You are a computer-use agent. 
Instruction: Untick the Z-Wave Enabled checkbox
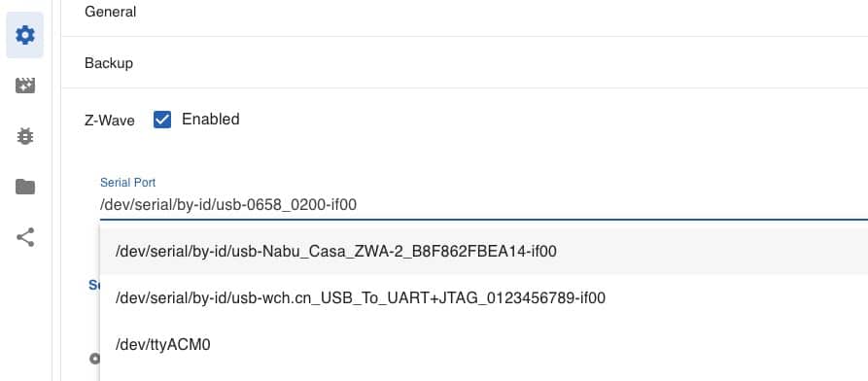click(x=162, y=119)
